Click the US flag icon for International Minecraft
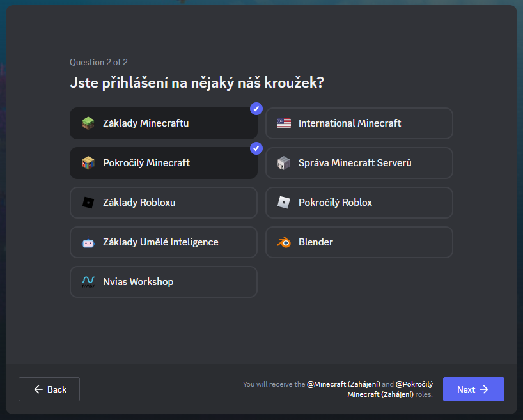This screenshot has width=523, height=420. point(284,123)
